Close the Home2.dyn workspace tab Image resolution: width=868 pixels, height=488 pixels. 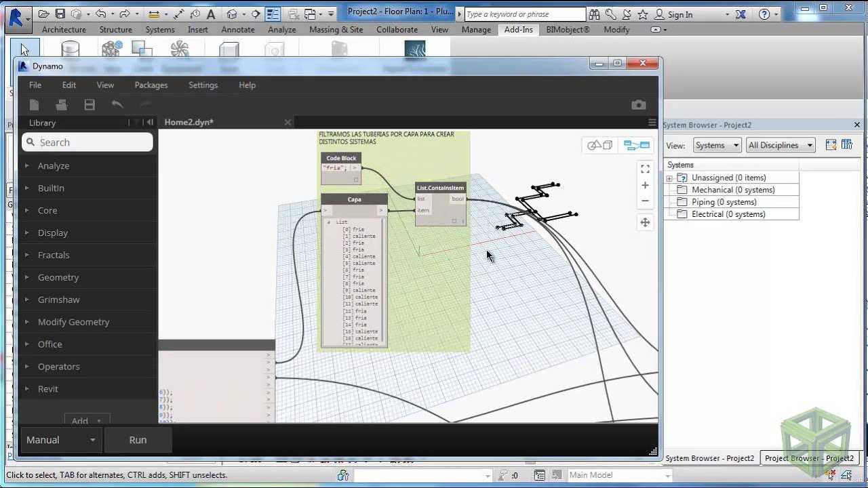click(288, 123)
